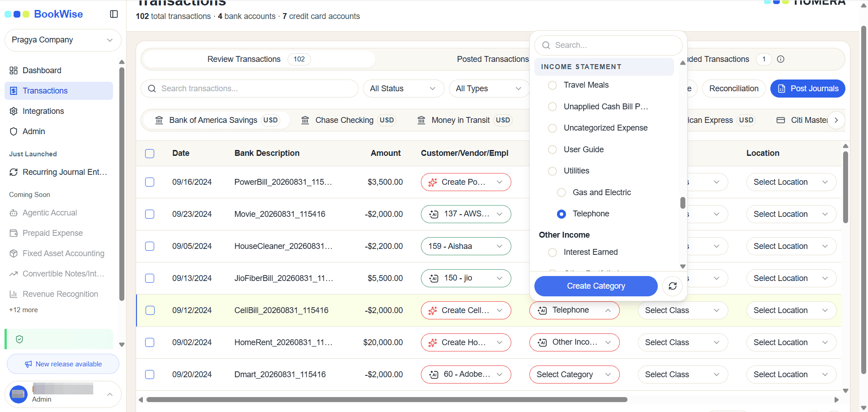This screenshot has width=868, height=412.
Task: Select Bank of America Savings account
Action: coord(216,120)
